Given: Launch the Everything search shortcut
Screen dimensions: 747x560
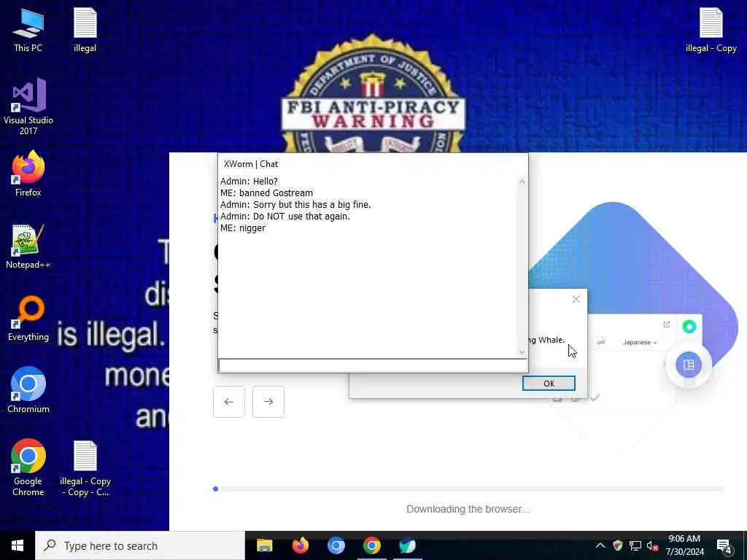Looking at the screenshot, I should coord(28,318).
